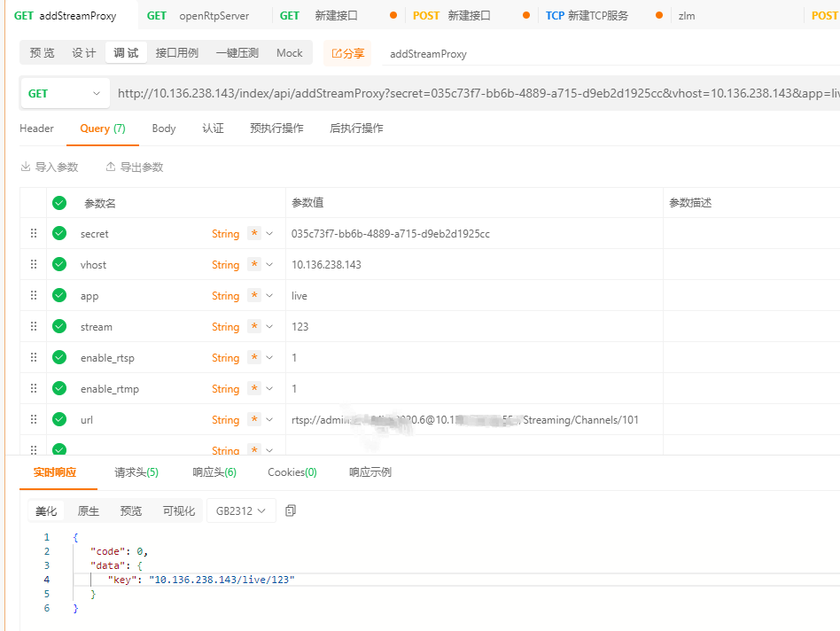The width and height of the screenshot is (840, 631).
Task: Open the 认证 authentication tab
Action: coord(213,129)
